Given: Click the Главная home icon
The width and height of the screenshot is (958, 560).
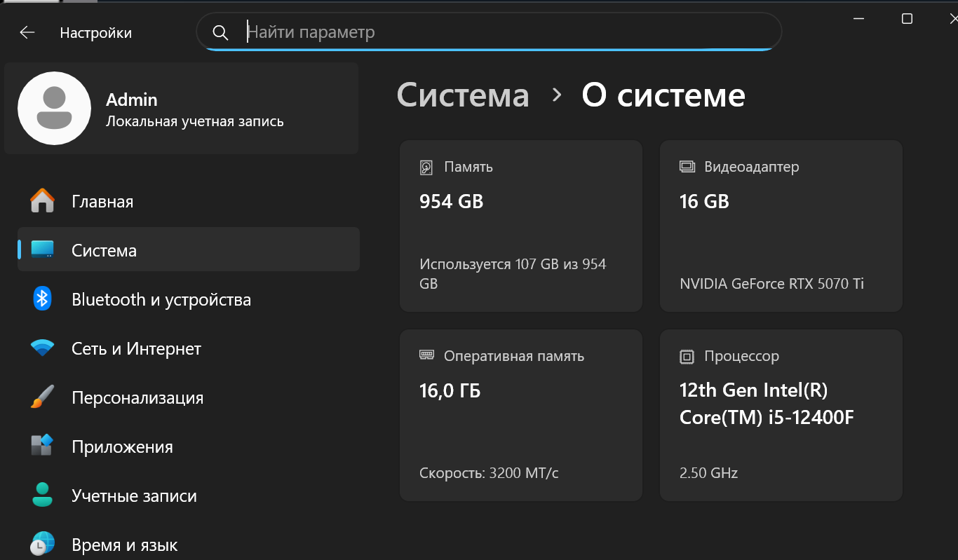Looking at the screenshot, I should click(43, 201).
